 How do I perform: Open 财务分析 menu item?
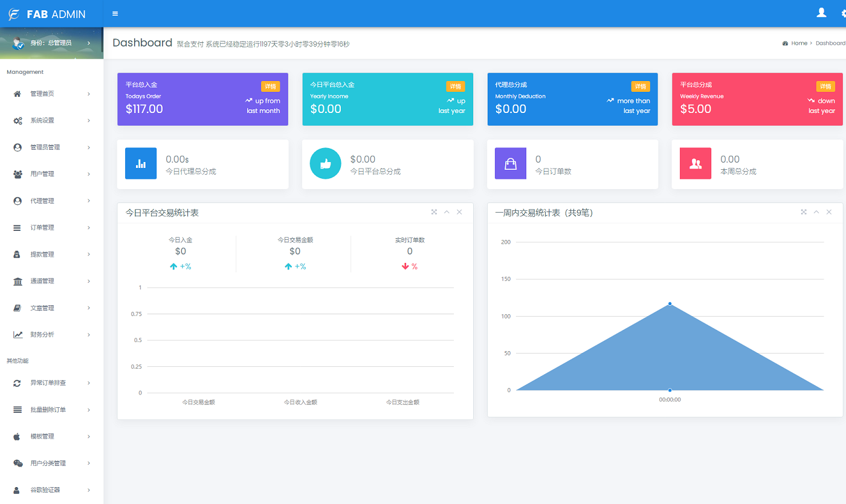[51, 335]
